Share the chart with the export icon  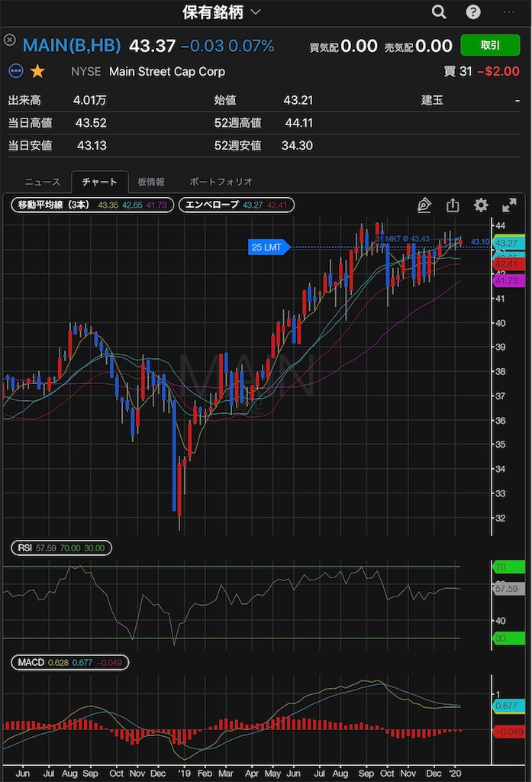pos(453,205)
